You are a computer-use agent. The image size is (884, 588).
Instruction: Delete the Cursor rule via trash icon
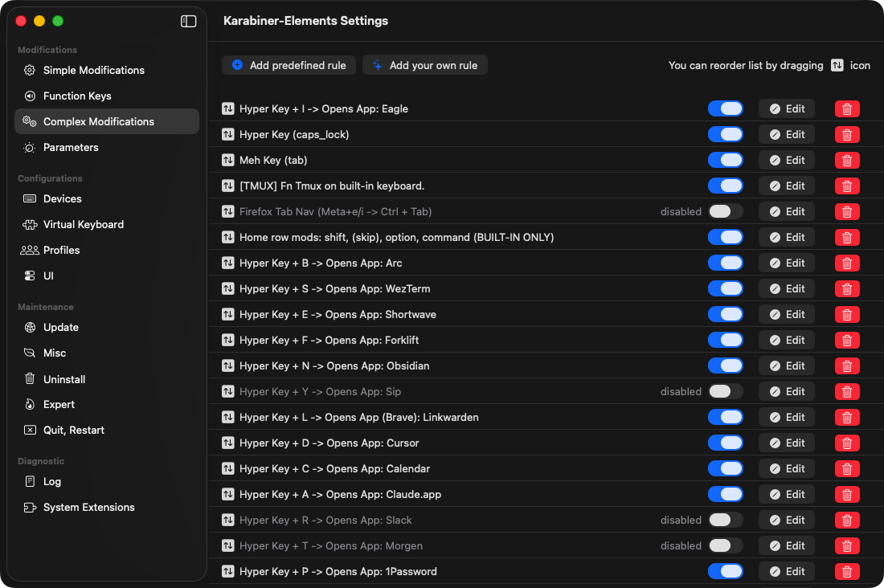pos(847,443)
